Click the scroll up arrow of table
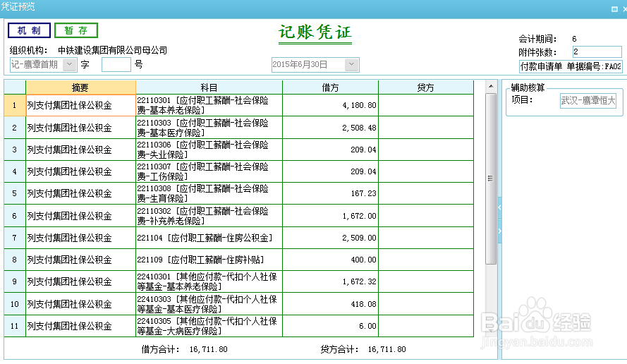Screen dimensions: 627x364 tap(491, 86)
